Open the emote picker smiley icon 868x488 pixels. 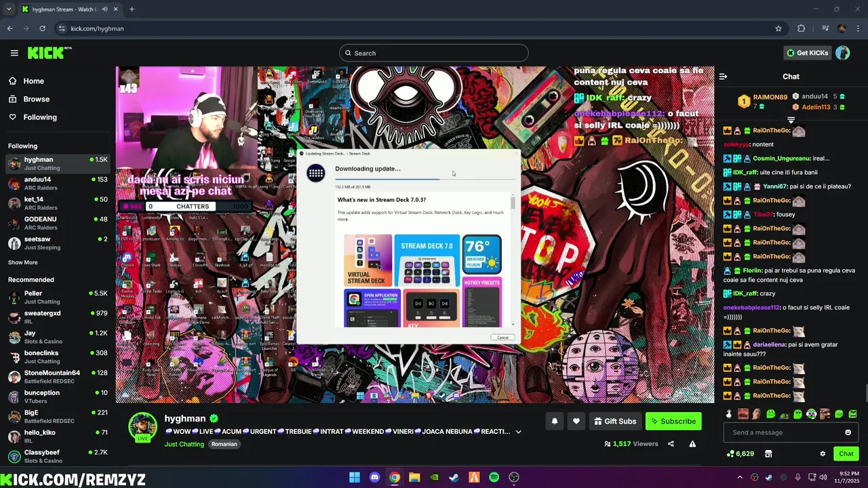point(848,432)
